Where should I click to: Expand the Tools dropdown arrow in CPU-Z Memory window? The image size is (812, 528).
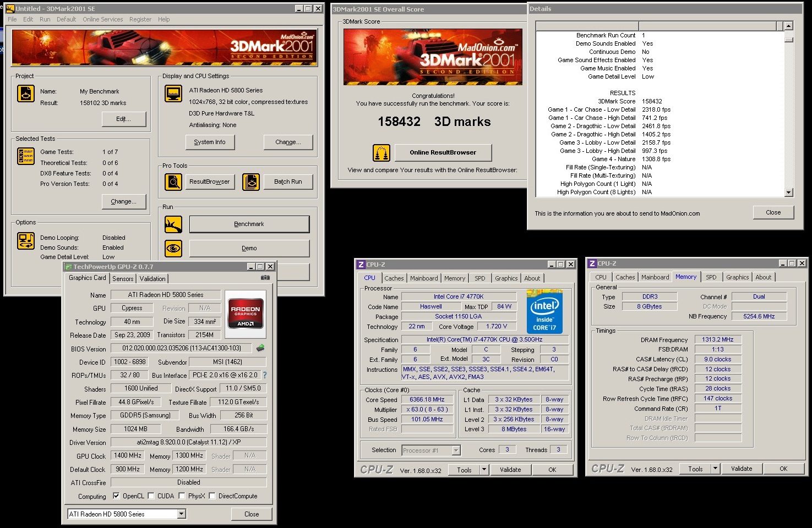coord(715,469)
